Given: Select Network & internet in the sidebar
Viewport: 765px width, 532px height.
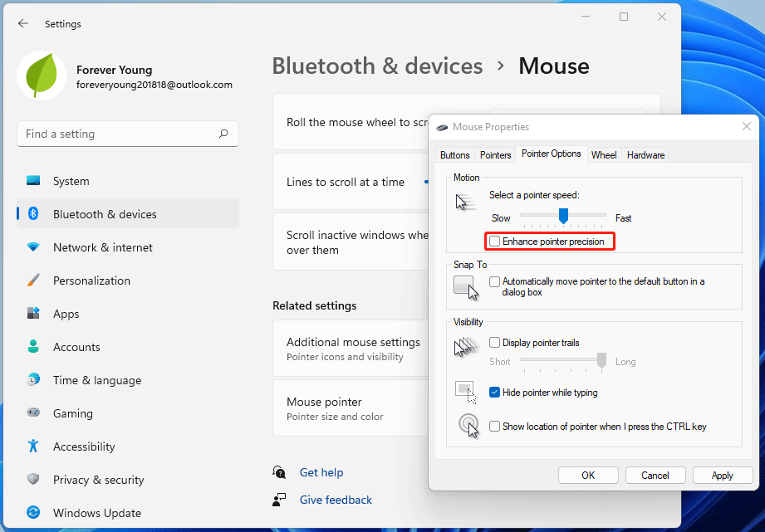Looking at the screenshot, I should pos(128,247).
